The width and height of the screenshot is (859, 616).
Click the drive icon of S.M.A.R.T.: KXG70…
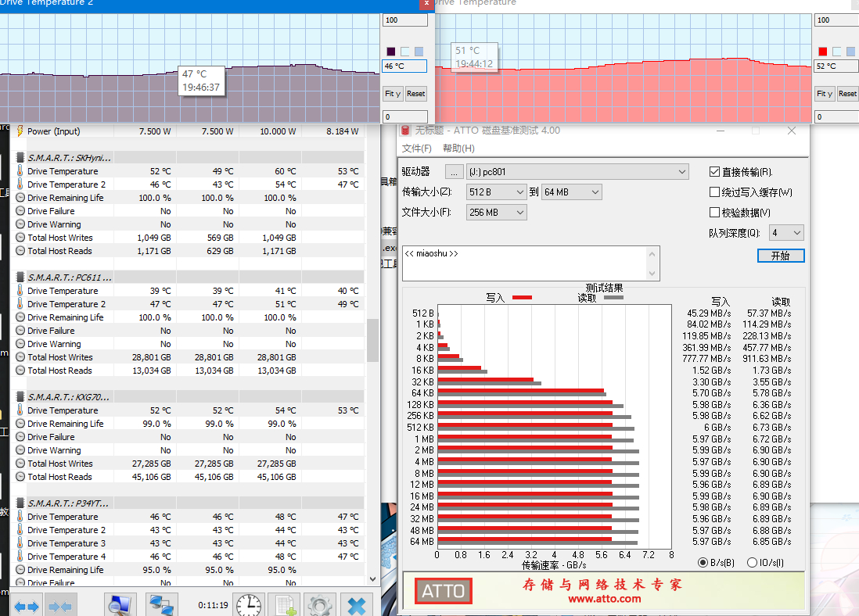[x=20, y=397]
